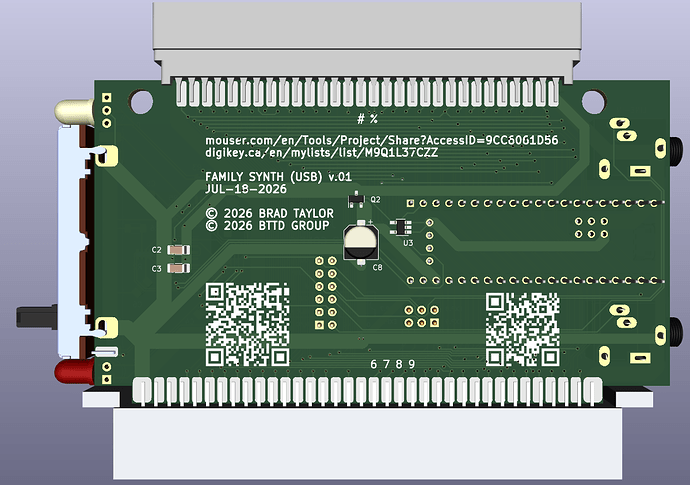Click the "© 2026 BRAD TAYLOR" copyright line
The image size is (690, 485).
pyautogui.click(x=270, y=213)
